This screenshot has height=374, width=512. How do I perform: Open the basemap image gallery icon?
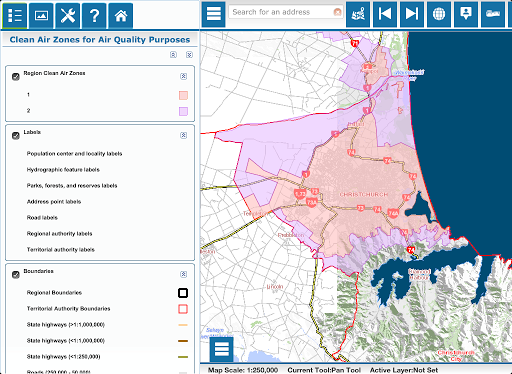41,16
